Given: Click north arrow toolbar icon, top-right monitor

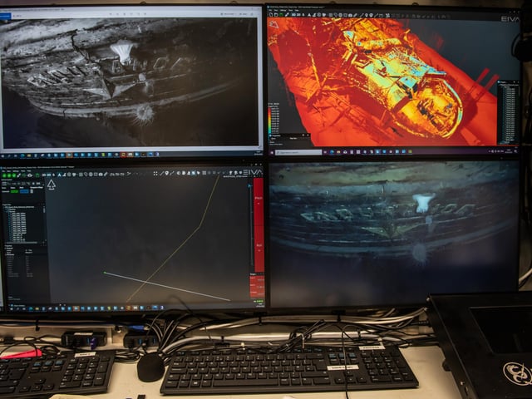Looking at the screenshot, I should pos(309,15).
